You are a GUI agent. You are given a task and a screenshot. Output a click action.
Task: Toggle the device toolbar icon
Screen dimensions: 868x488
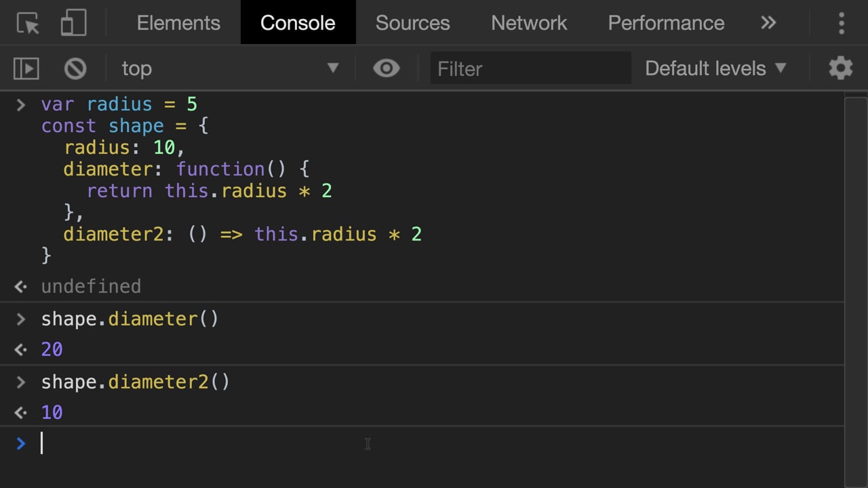coord(73,23)
